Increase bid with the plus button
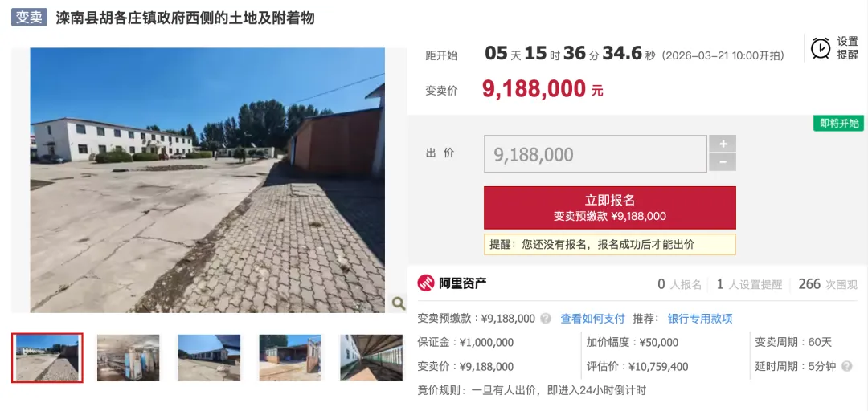 [723, 144]
